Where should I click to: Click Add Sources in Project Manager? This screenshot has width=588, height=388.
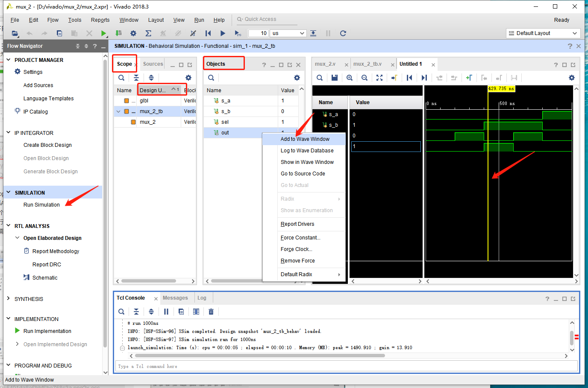(38, 85)
